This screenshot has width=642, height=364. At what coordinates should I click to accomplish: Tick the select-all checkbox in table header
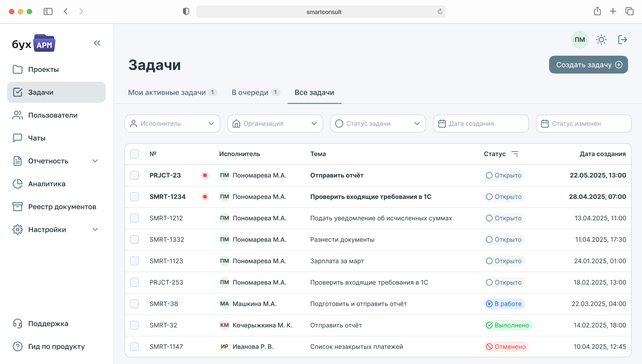click(x=134, y=154)
